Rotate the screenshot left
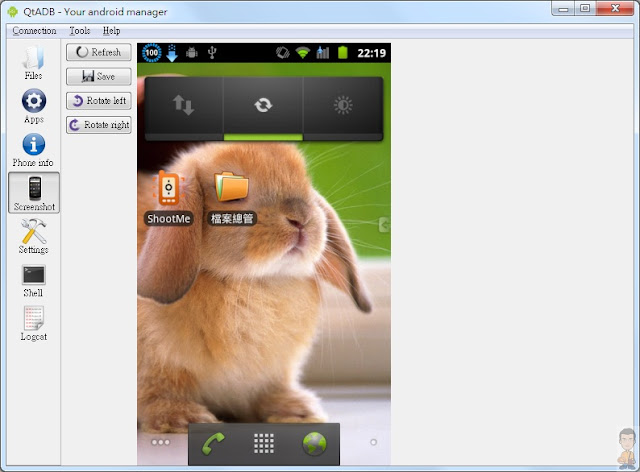Viewport: 640px width, 472px height. click(99, 100)
